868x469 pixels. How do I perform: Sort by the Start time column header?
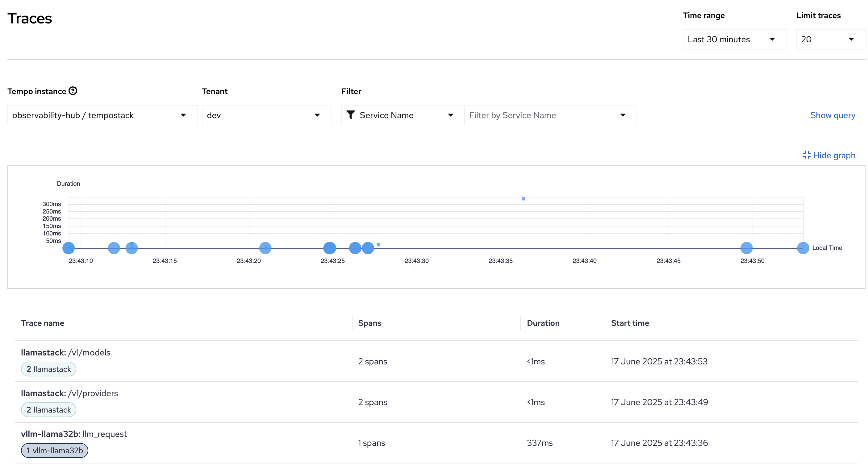tap(630, 323)
